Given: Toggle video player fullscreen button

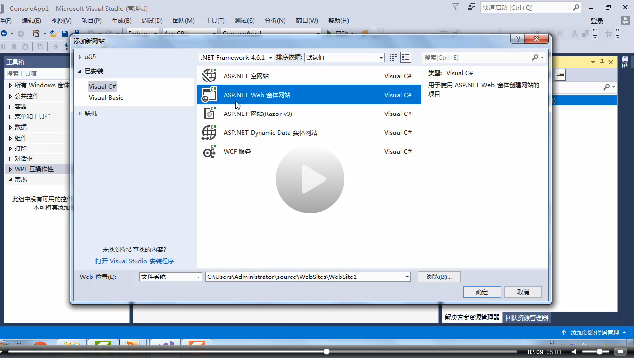Looking at the screenshot, I should tap(620, 351).
